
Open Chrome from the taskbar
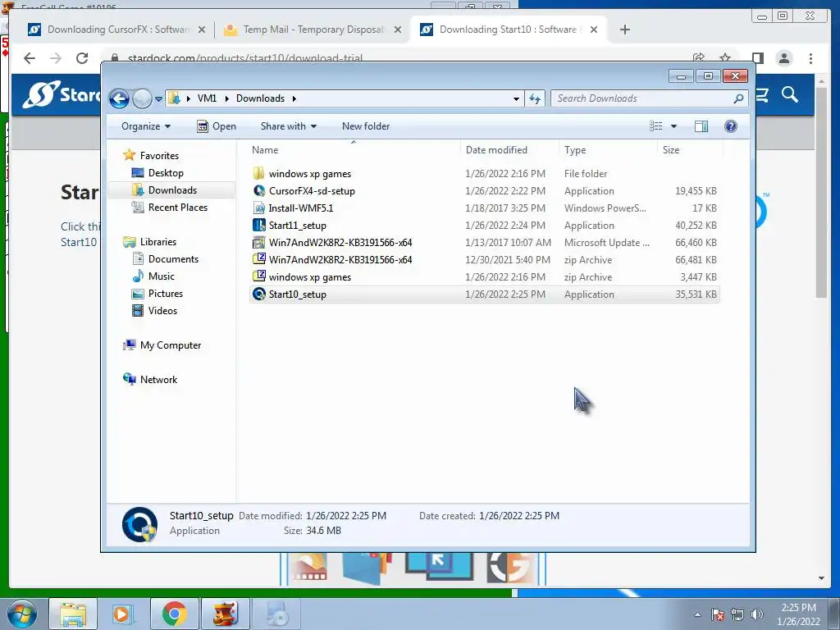pos(174,614)
